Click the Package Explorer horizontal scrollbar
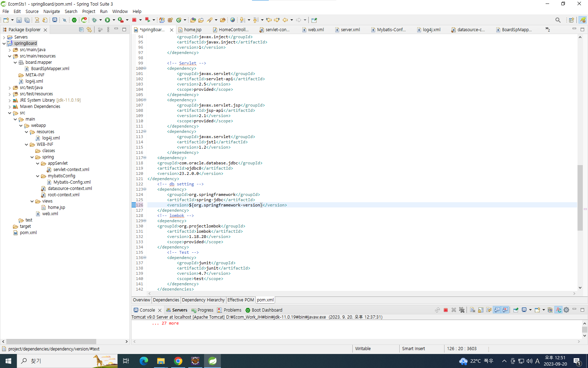Viewport: 588px width, 368px height. (51, 341)
